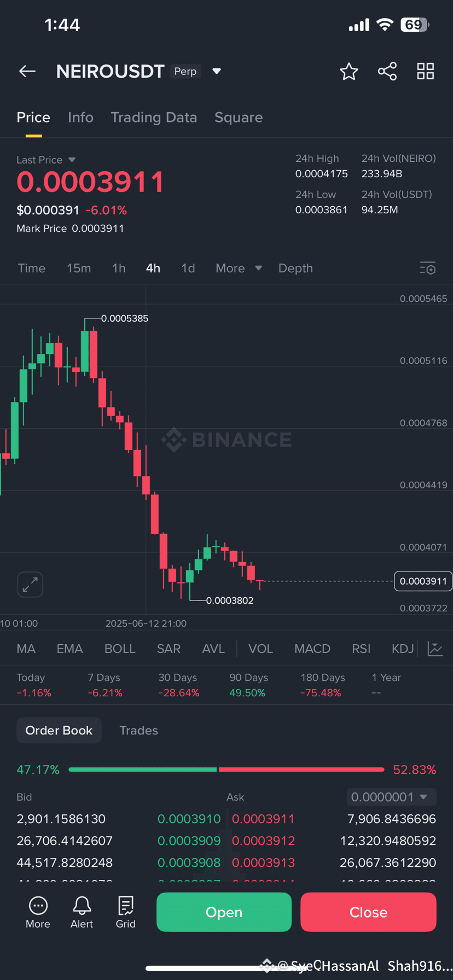The image size is (453, 980).
Task: Tap the bid/ask ratio bar
Action: coord(226,769)
